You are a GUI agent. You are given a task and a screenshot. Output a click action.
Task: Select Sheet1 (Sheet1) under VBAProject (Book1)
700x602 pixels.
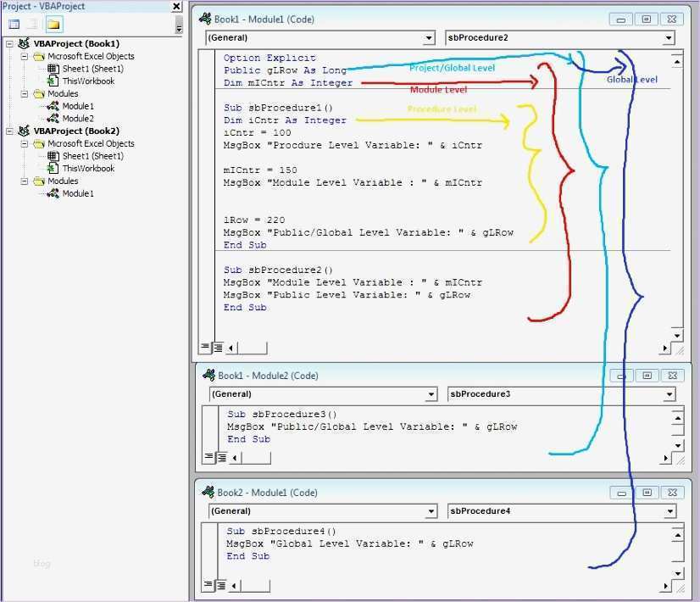[92, 69]
